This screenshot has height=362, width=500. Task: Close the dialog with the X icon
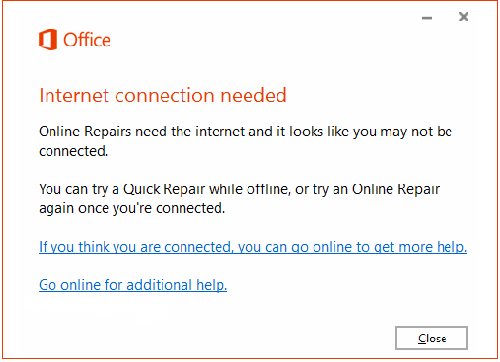pyautogui.click(x=463, y=16)
